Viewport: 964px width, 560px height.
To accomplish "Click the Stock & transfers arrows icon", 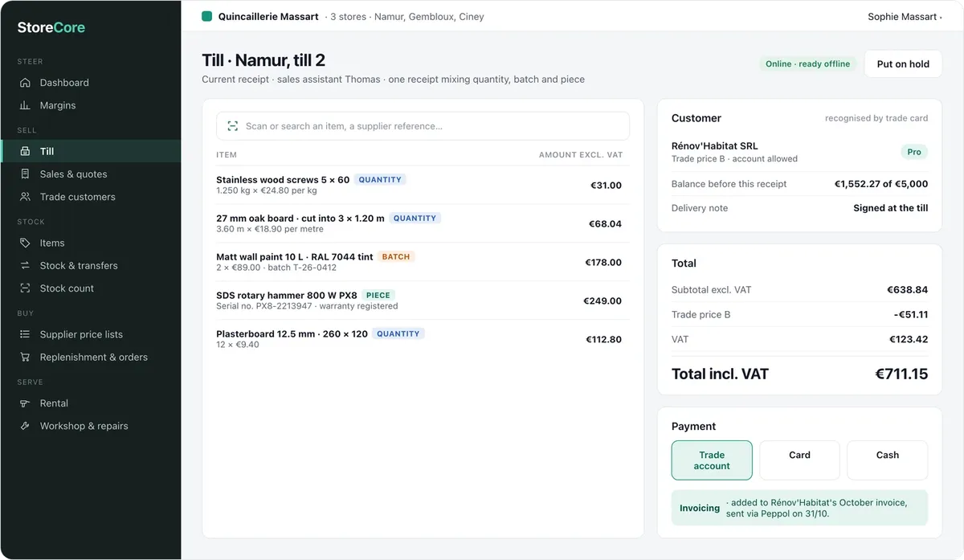I will [x=25, y=266].
